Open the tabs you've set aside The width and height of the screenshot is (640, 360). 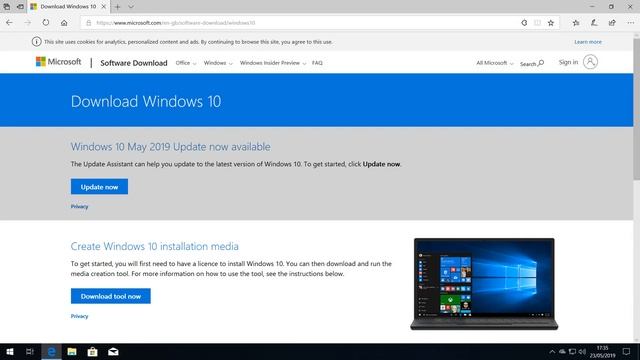click(7, 7)
